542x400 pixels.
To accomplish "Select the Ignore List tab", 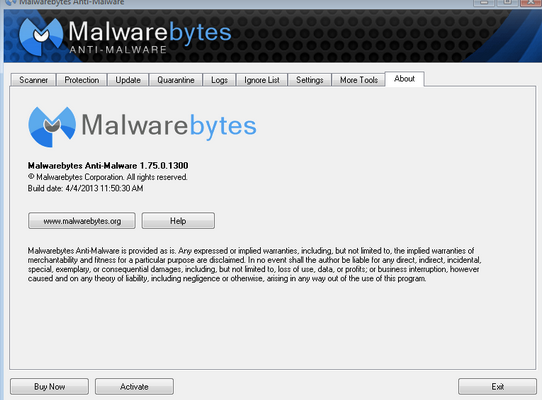I will [262, 80].
